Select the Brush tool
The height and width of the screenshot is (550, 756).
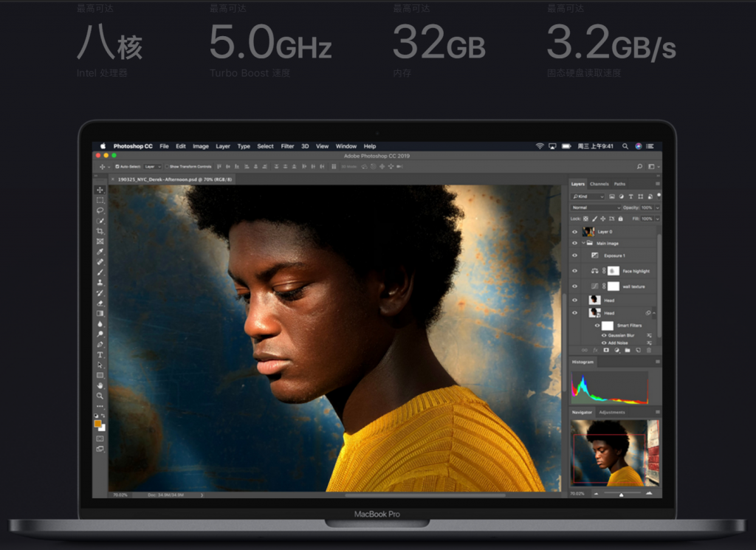(x=100, y=272)
